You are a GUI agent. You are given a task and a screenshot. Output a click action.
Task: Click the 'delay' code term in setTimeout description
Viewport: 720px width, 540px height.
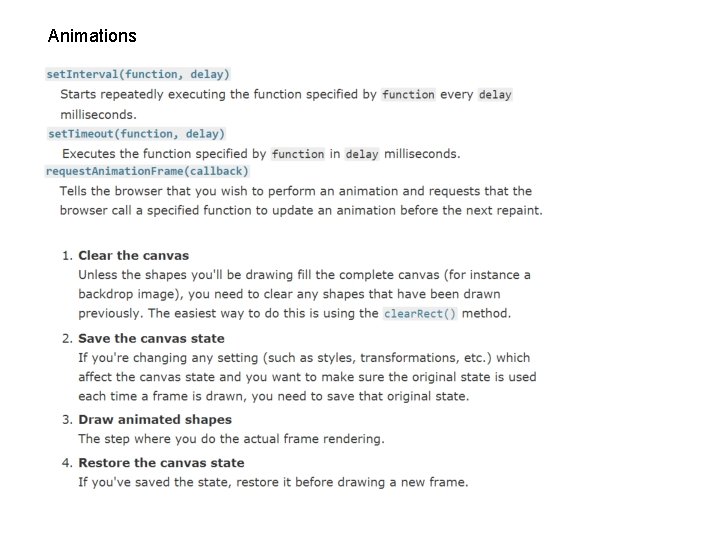click(x=362, y=154)
